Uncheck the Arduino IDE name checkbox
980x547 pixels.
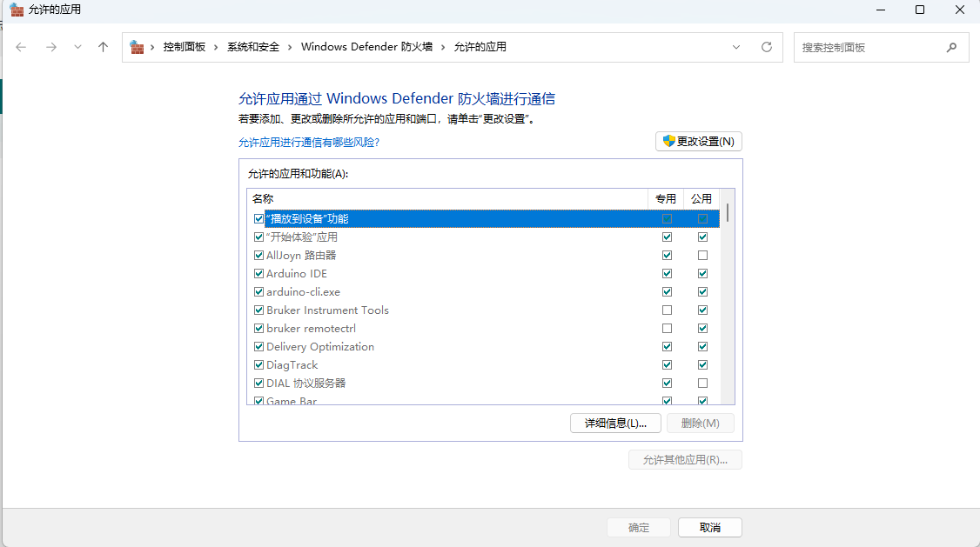[x=258, y=274]
